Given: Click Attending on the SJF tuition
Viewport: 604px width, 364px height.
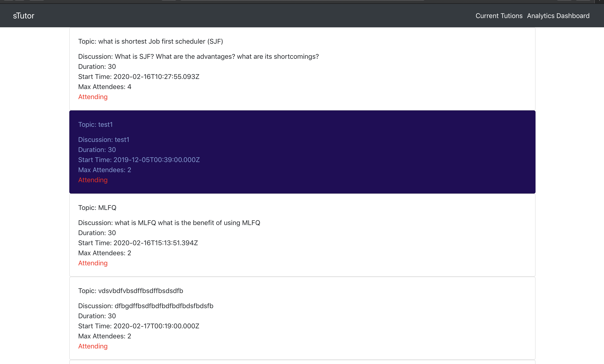Looking at the screenshot, I should 93,97.
